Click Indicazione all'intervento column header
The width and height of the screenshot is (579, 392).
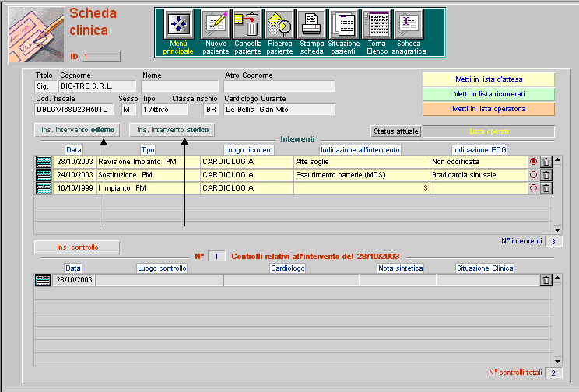pos(360,150)
